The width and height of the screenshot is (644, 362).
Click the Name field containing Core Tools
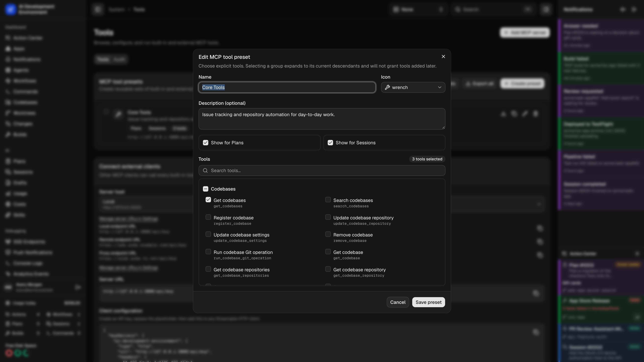click(287, 87)
